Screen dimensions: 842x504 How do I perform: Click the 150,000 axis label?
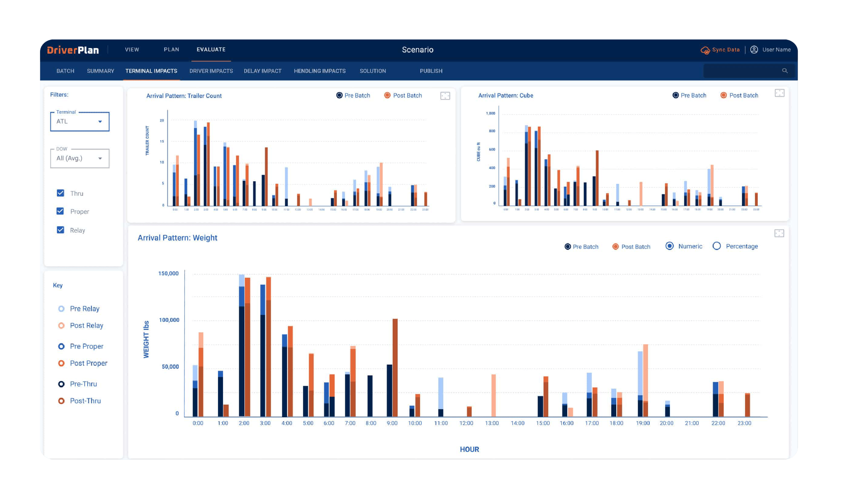pos(168,273)
